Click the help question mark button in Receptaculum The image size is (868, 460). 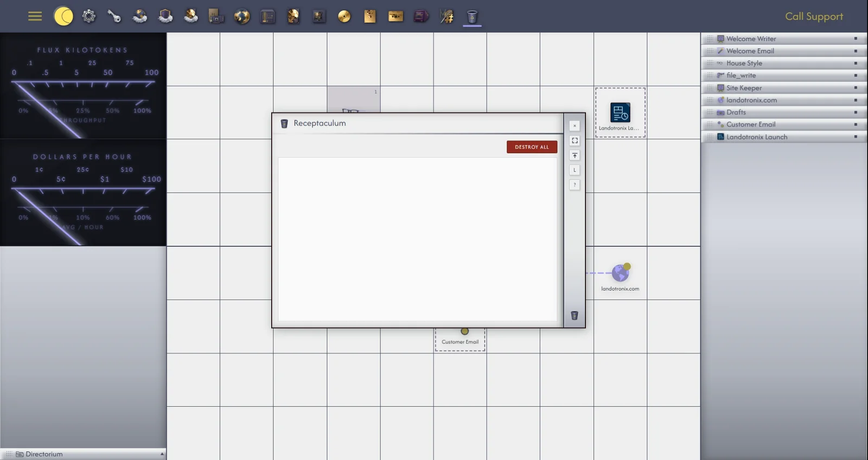point(575,185)
